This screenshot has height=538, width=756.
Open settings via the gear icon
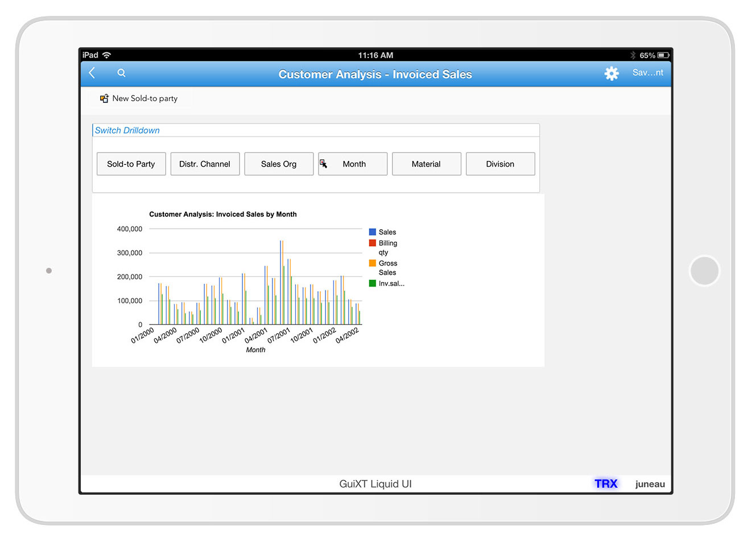point(612,73)
